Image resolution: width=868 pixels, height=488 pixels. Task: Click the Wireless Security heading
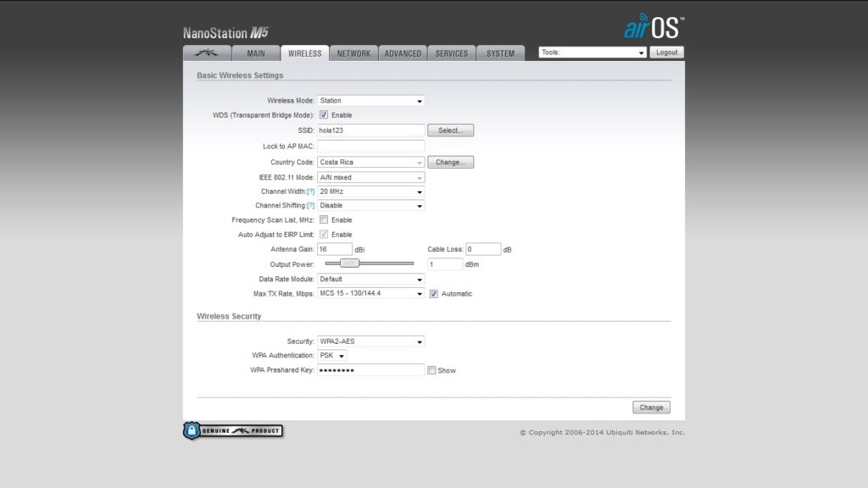pos(229,316)
